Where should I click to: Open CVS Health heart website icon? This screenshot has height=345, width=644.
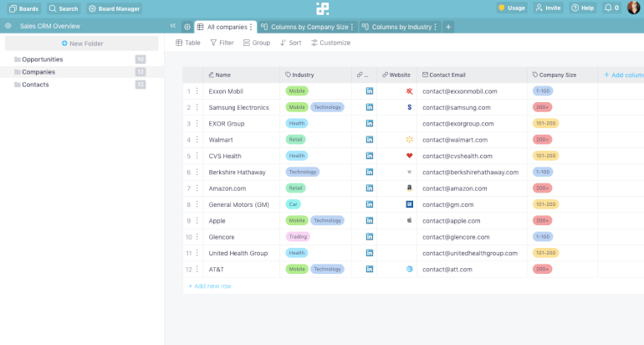[410, 156]
